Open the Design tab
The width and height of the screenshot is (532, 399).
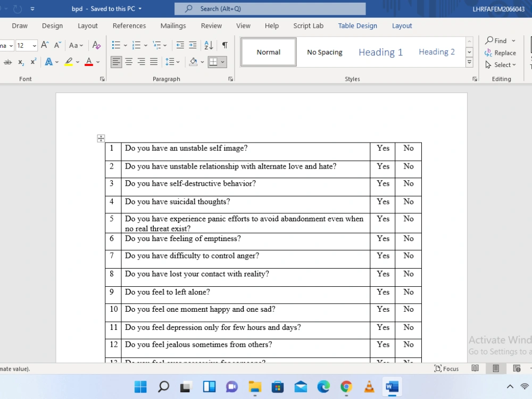[x=52, y=26]
